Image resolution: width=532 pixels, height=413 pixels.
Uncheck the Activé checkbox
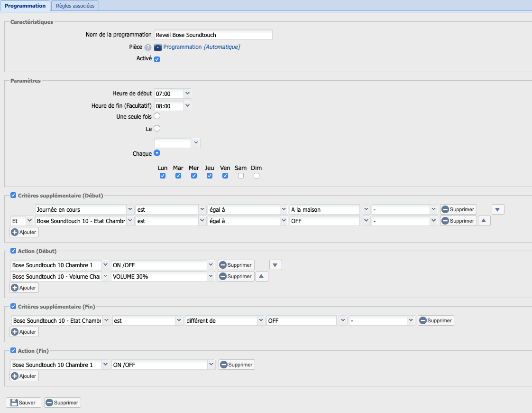157,59
